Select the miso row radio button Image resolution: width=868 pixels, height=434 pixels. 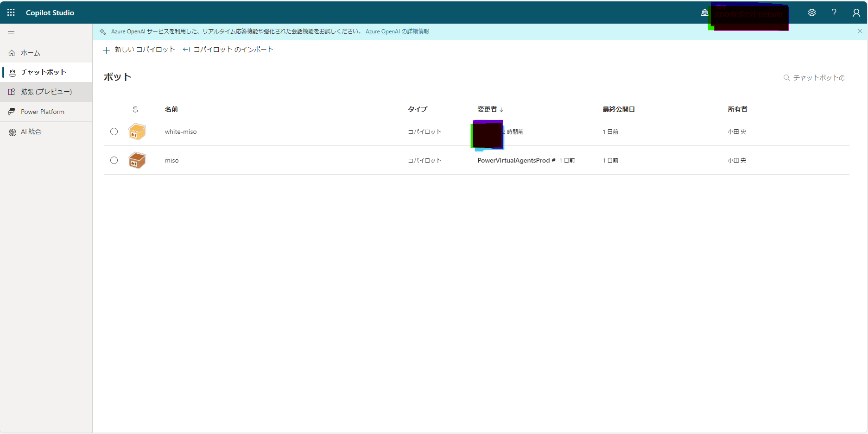tap(114, 160)
